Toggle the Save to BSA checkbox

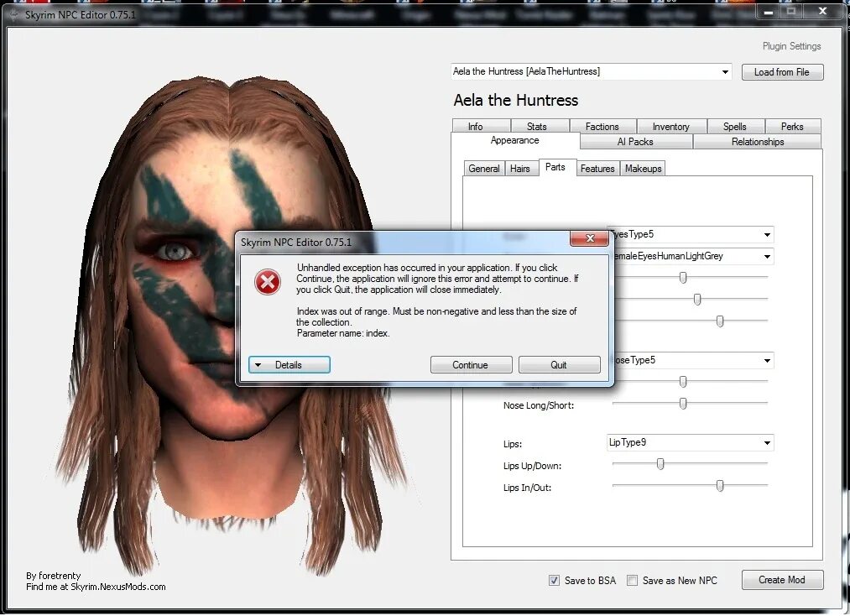click(554, 580)
